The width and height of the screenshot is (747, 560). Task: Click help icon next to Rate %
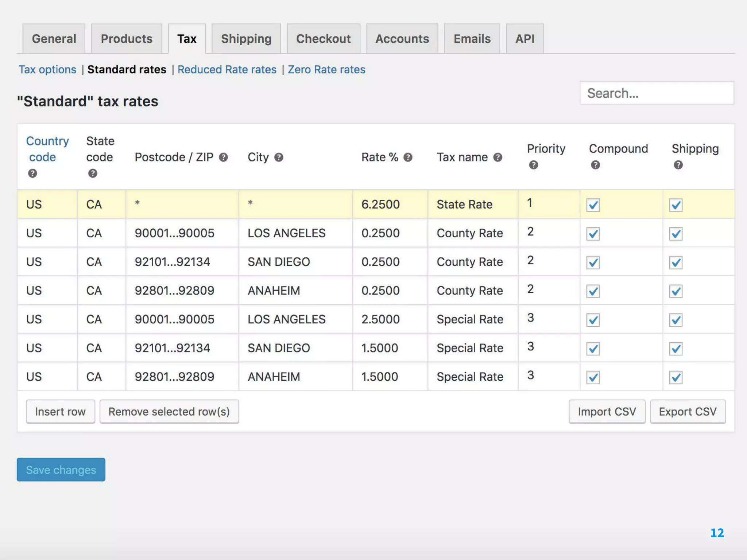[x=408, y=157]
